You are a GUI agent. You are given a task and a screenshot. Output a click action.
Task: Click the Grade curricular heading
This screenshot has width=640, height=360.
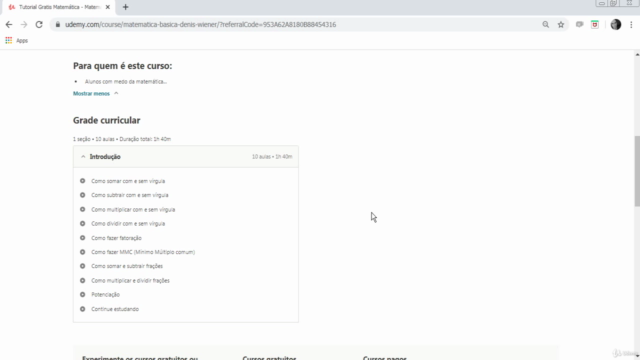tap(107, 120)
